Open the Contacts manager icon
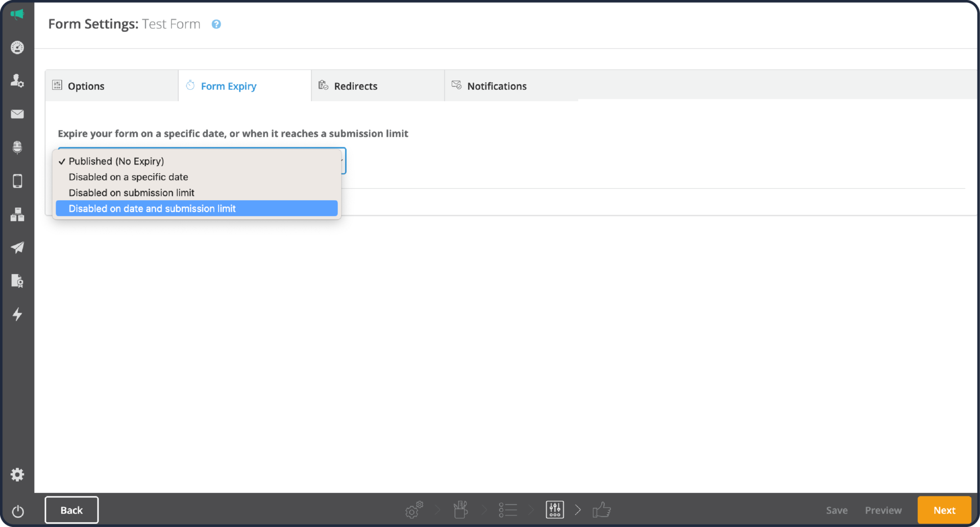 [x=17, y=80]
